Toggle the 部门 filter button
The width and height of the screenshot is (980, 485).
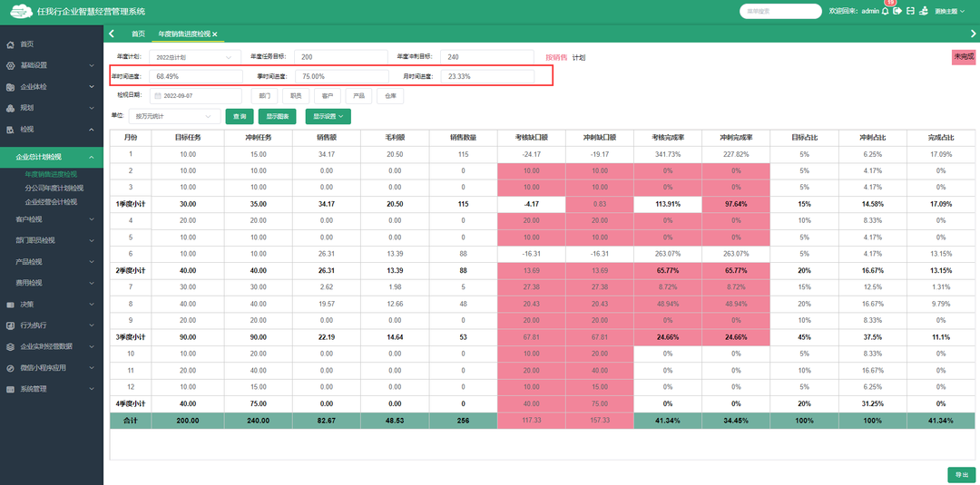tap(264, 95)
